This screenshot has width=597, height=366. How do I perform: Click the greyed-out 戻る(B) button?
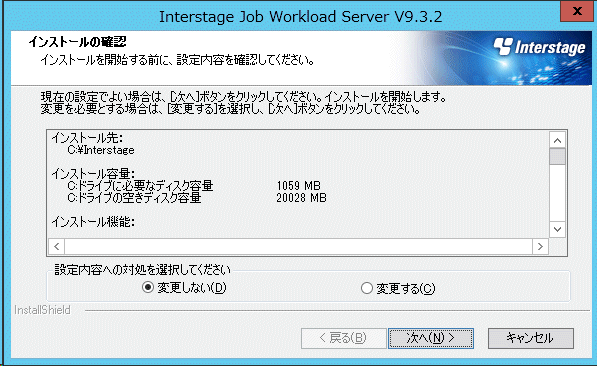[344, 338]
